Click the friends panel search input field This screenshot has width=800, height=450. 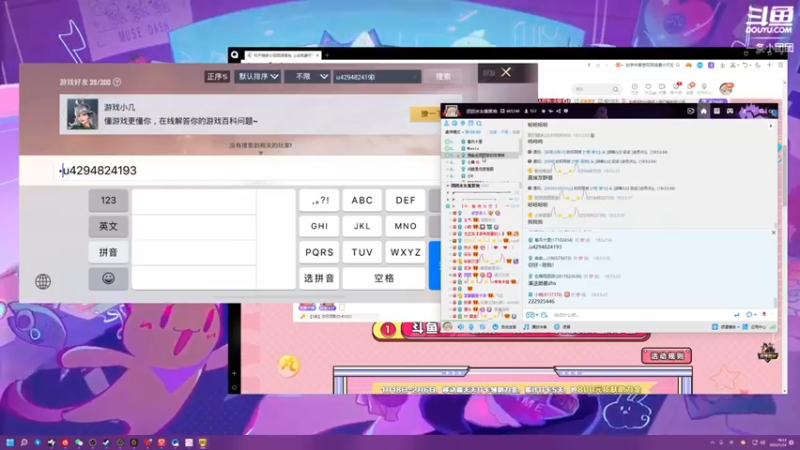coord(377,77)
